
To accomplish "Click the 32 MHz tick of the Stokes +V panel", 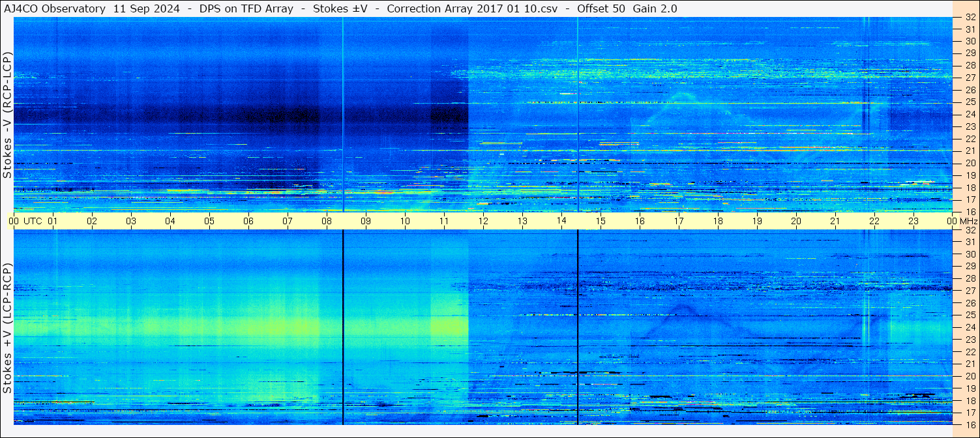I will click(x=970, y=230).
